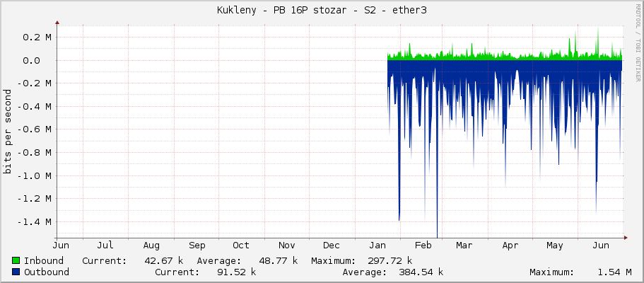Click the '-0.2 M' y-axis label
This screenshot has width=644, height=283.
34,83
